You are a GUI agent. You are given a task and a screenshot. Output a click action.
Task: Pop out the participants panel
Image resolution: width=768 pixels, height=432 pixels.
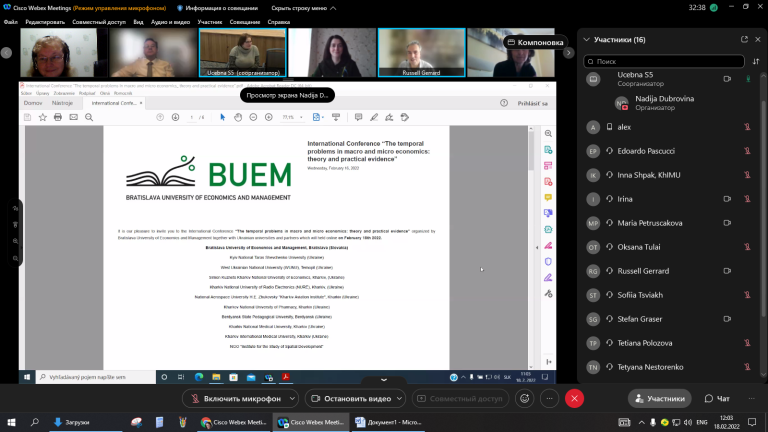tap(744, 40)
